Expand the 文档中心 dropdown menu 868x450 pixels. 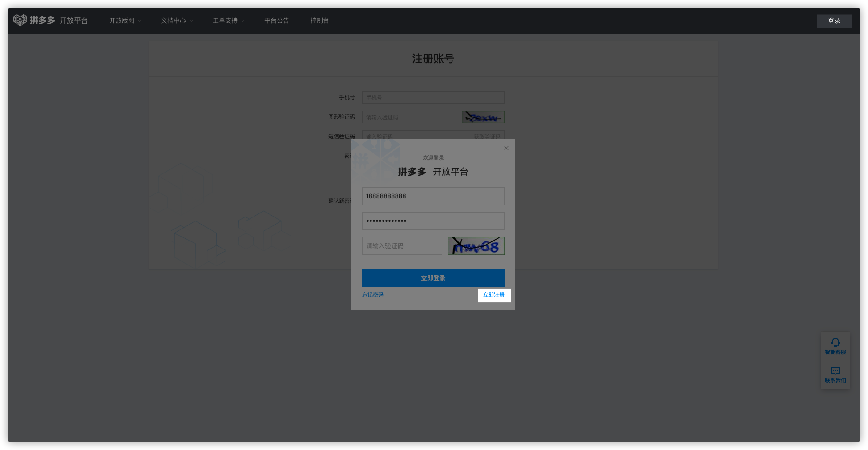tap(177, 20)
